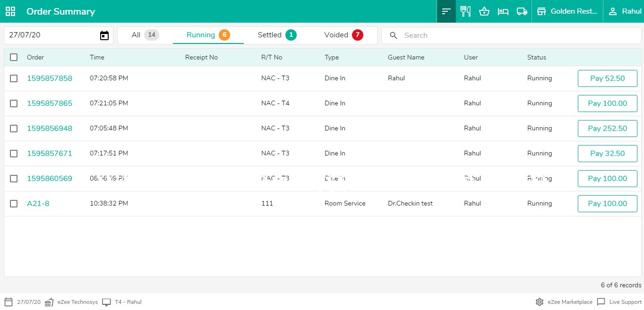The image size is (644, 310).
Task: Click the R/T No column header
Action: tap(272, 57)
